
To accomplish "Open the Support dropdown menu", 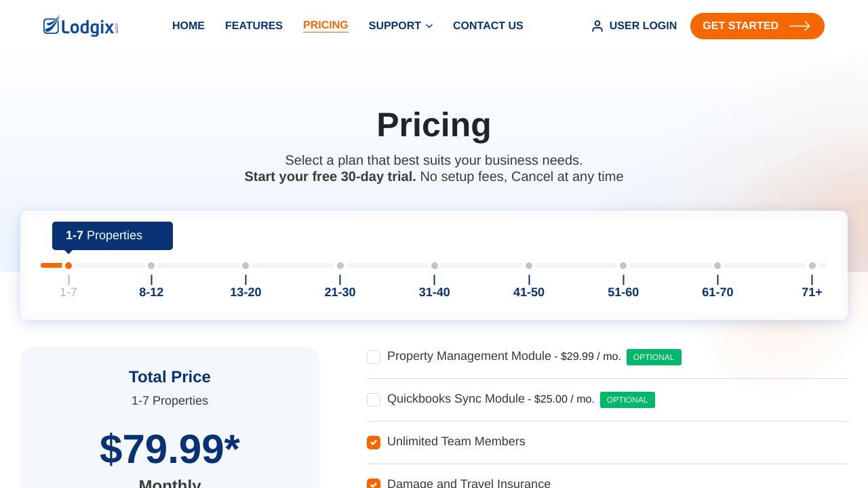I will click(x=401, y=26).
